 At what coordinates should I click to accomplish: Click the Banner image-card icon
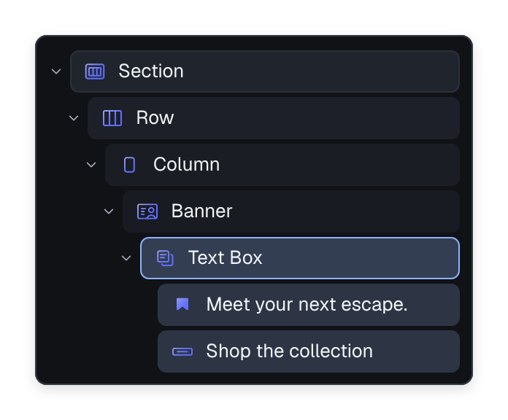(147, 211)
